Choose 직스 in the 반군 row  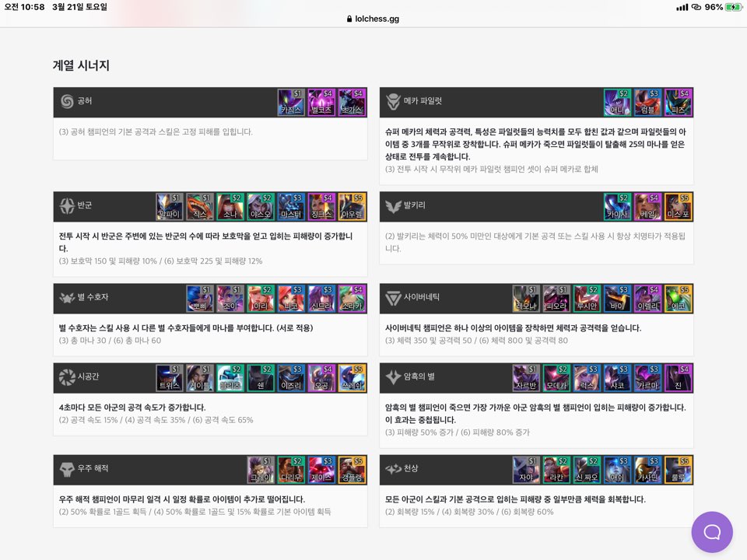(x=200, y=207)
